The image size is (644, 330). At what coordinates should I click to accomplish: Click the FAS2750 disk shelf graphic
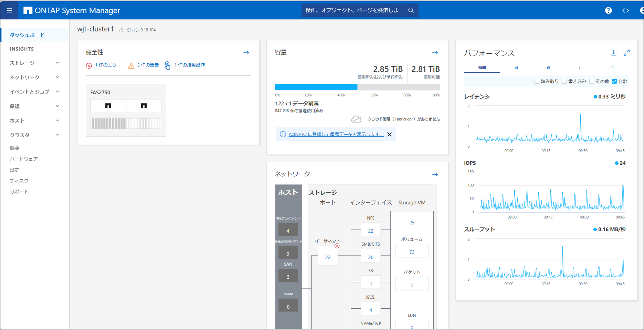tap(126, 123)
